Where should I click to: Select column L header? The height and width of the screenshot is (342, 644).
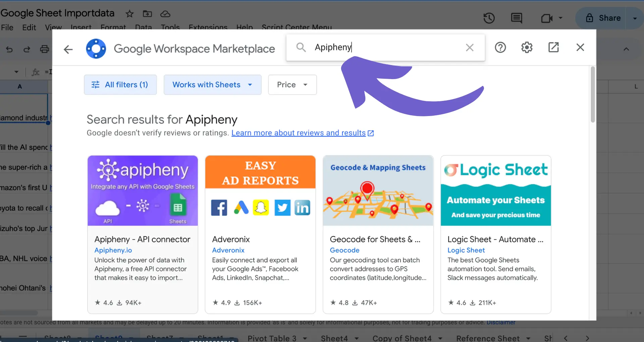[x=636, y=87]
